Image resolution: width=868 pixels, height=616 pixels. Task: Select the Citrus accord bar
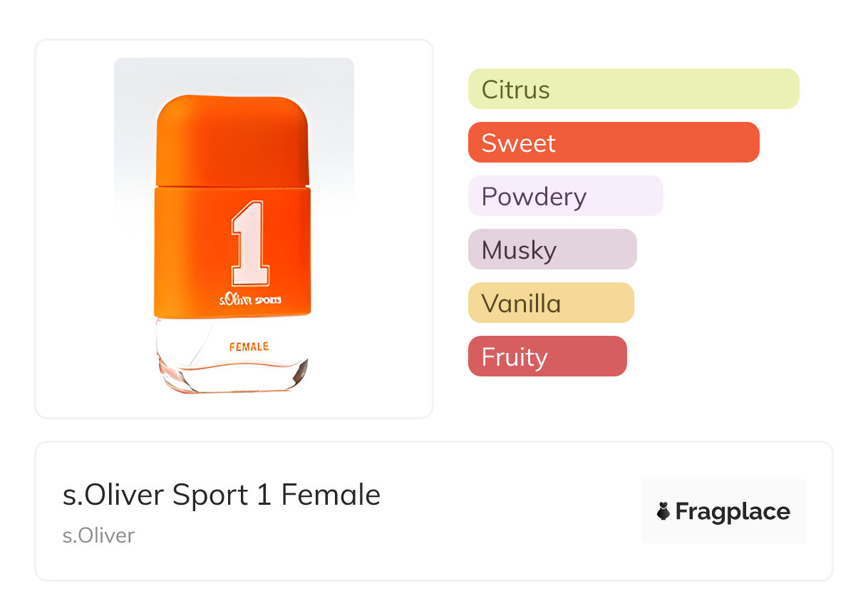[633, 89]
